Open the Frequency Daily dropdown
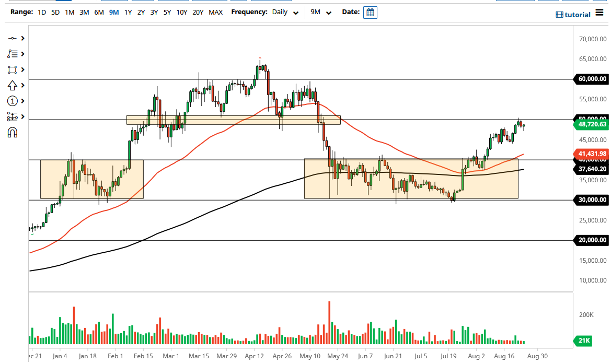The height and width of the screenshot is (364, 611). (x=285, y=13)
